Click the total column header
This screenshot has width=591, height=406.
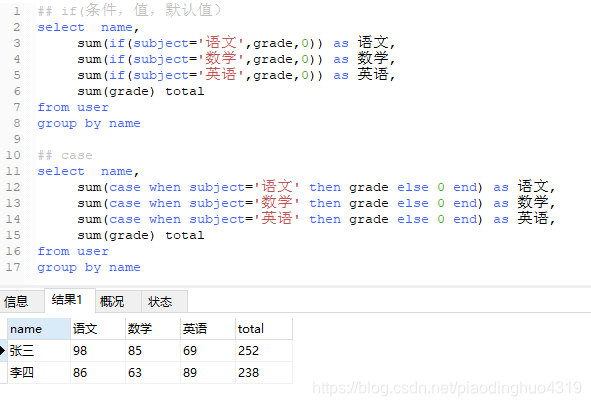coord(264,329)
